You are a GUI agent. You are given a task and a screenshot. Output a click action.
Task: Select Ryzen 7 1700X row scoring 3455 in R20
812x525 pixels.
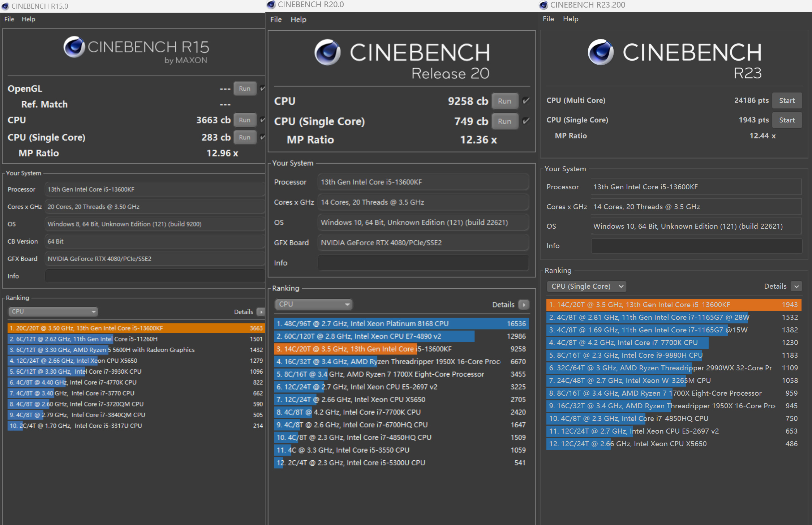(x=401, y=374)
